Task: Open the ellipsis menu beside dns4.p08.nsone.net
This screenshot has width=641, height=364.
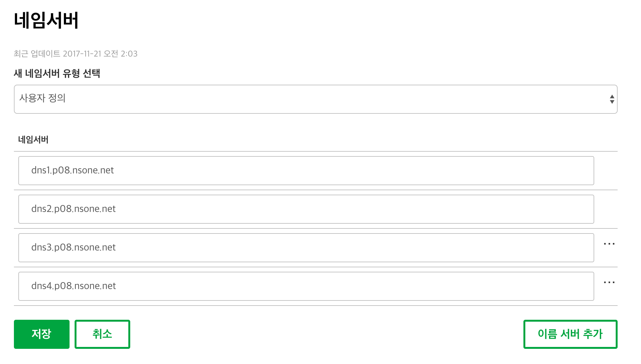Action: (609, 282)
